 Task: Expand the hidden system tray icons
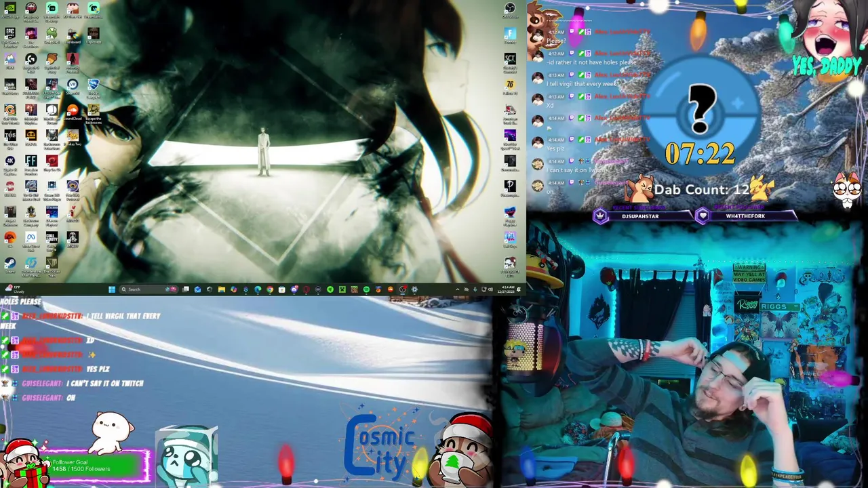point(458,289)
